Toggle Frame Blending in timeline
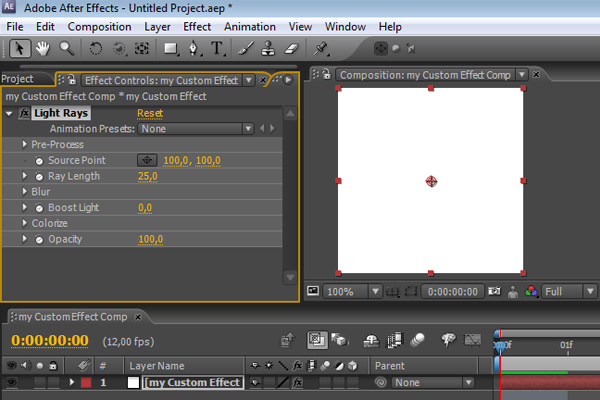600x400 pixels. pos(395,340)
